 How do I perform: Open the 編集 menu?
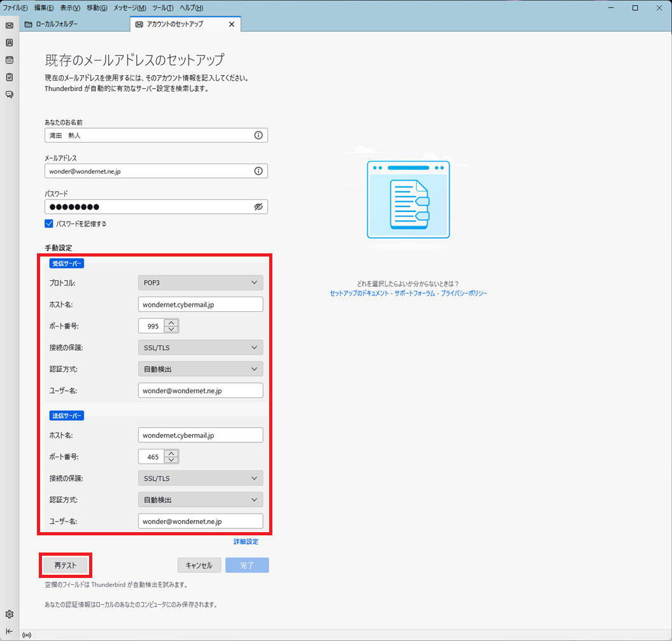pos(44,8)
